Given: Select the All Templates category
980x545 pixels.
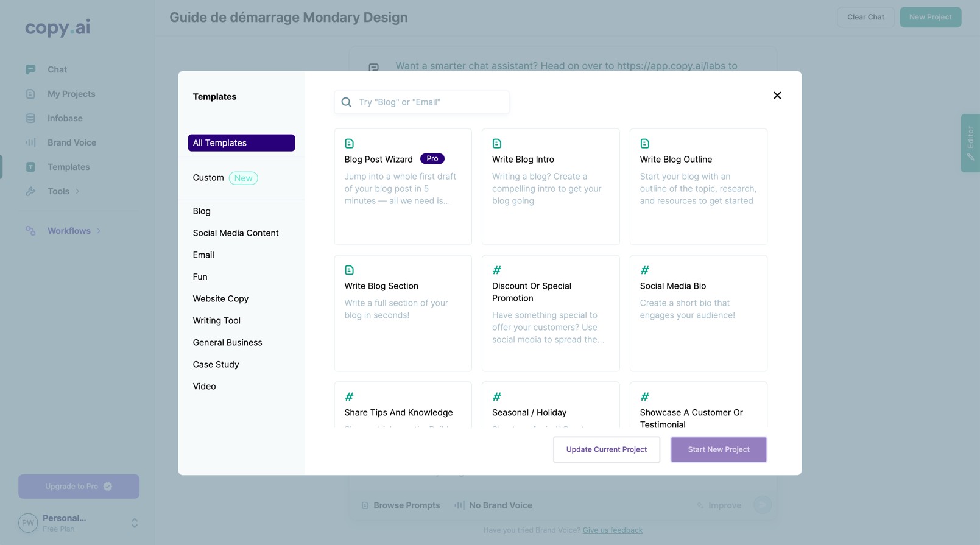Looking at the screenshot, I should 241,143.
